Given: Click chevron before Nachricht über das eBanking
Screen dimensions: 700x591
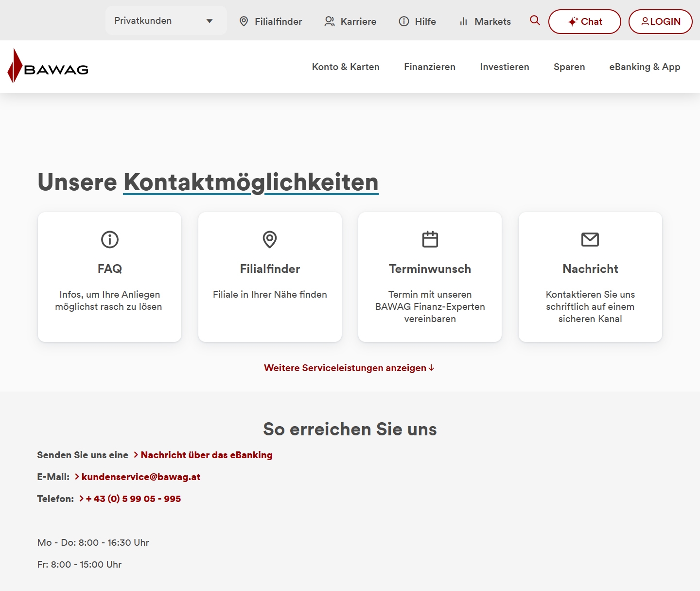Looking at the screenshot, I should (136, 455).
